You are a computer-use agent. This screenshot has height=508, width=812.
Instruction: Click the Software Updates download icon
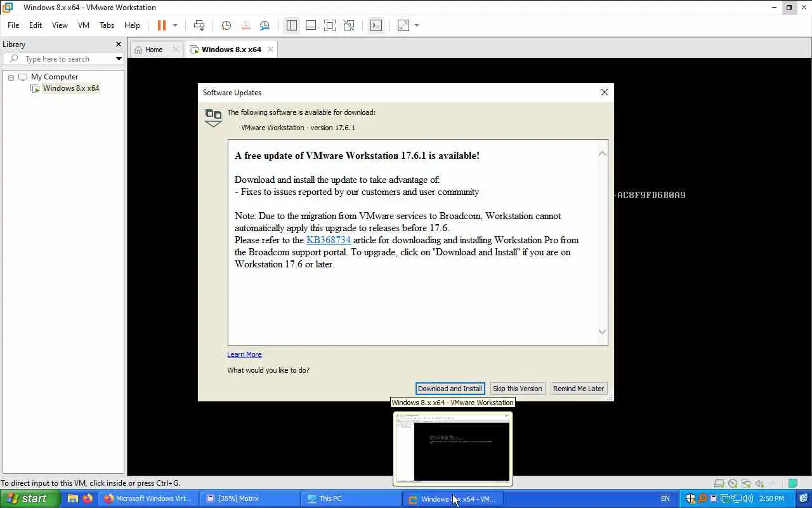213,118
